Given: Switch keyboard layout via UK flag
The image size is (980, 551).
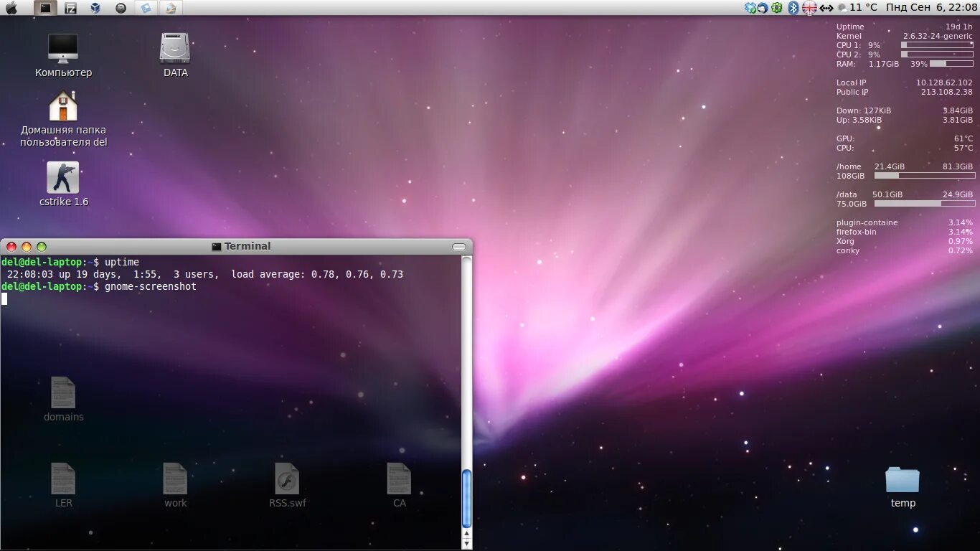Looking at the screenshot, I should click(809, 8).
